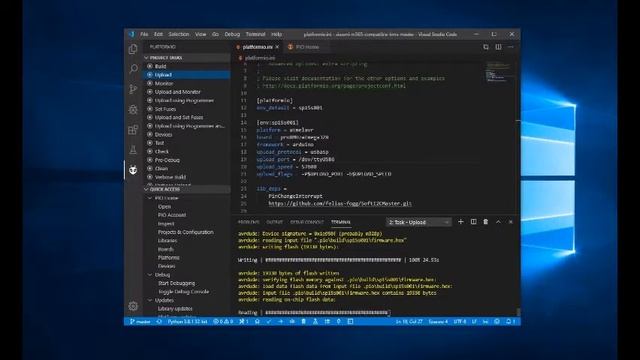Collapse the PIO Home tree group

149,198
